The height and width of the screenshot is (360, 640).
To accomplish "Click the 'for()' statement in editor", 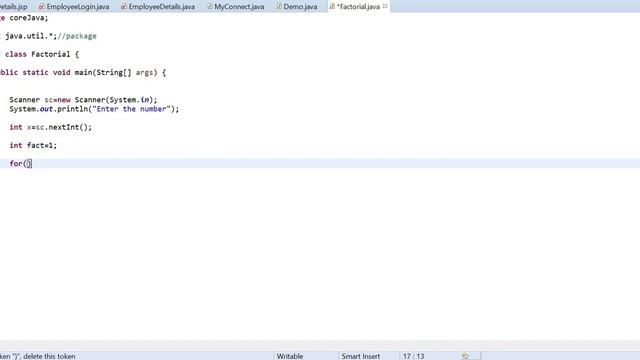I will click(20, 163).
